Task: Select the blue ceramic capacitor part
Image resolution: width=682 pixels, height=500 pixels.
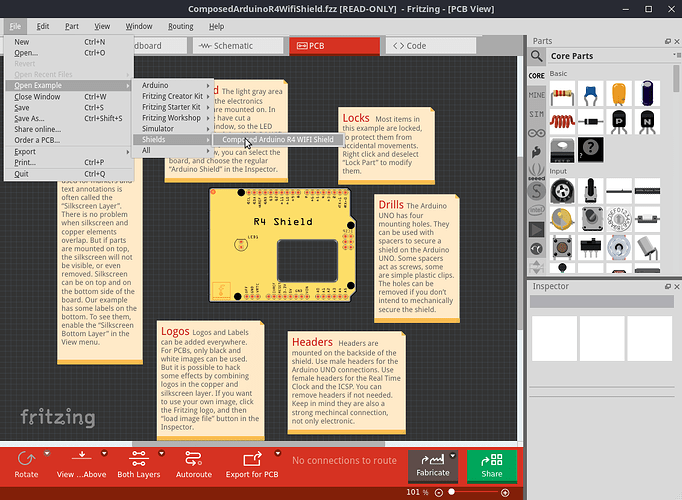Action: pyautogui.click(x=591, y=94)
